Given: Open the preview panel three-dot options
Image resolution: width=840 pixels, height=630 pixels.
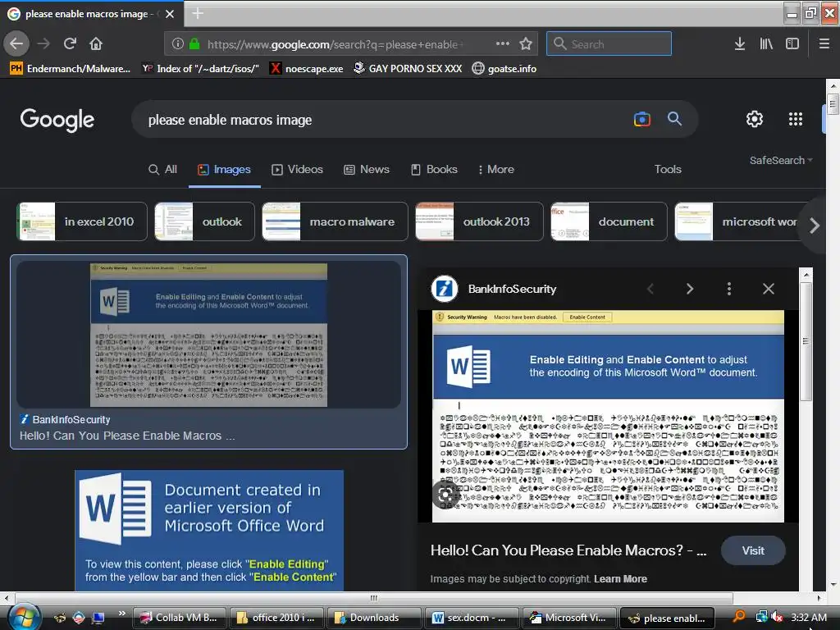Looking at the screenshot, I should coord(729,290).
